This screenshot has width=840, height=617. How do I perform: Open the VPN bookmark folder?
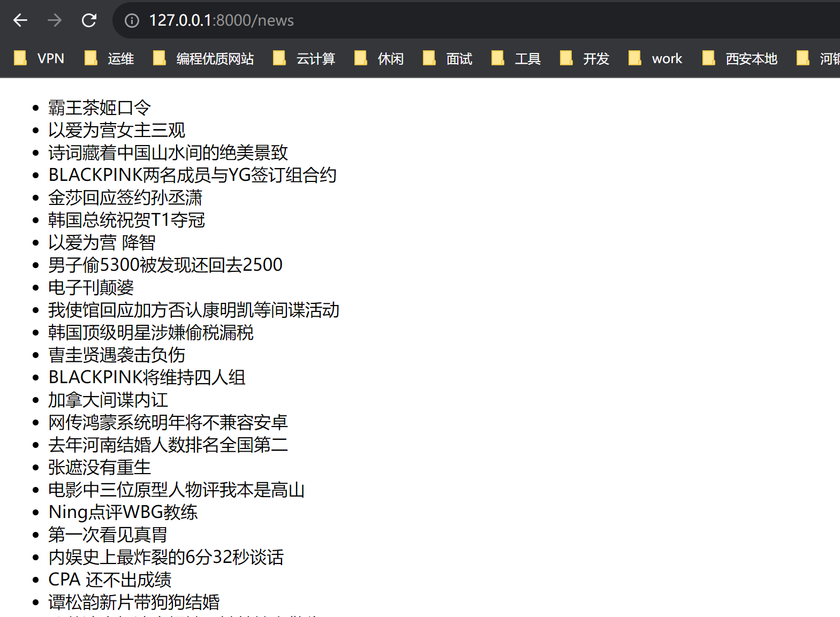coord(39,58)
